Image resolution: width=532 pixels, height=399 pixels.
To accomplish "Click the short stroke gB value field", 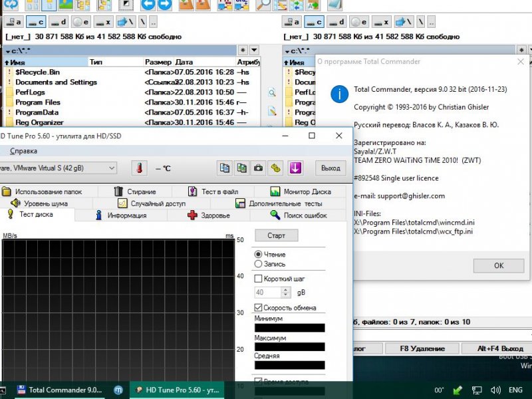I will pos(268,292).
